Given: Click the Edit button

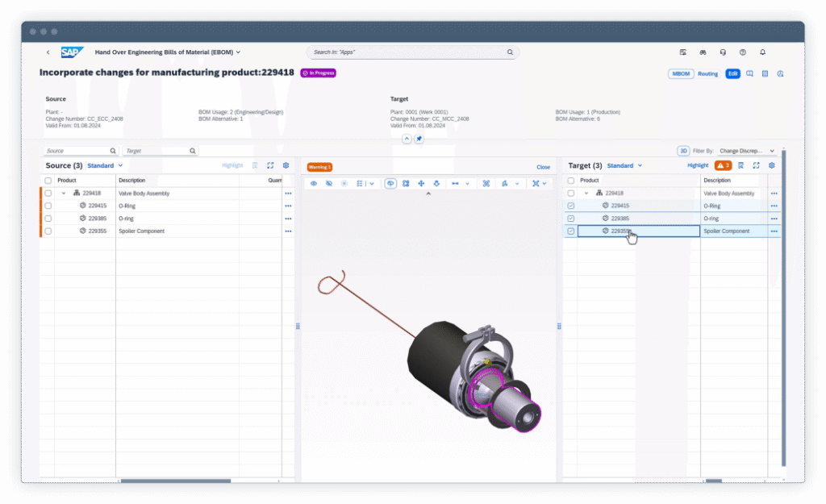Looking at the screenshot, I should pyautogui.click(x=732, y=73).
